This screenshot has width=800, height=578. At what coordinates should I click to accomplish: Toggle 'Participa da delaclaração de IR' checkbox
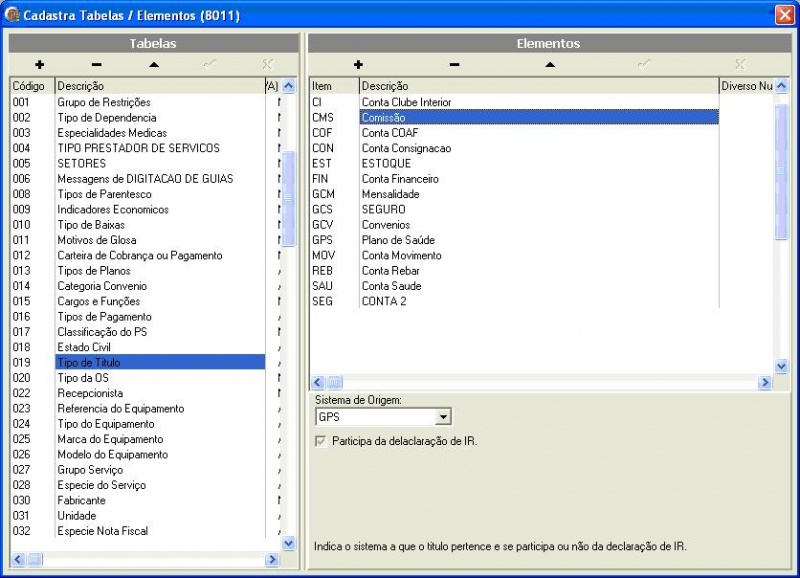pyautogui.click(x=320, y=441)
